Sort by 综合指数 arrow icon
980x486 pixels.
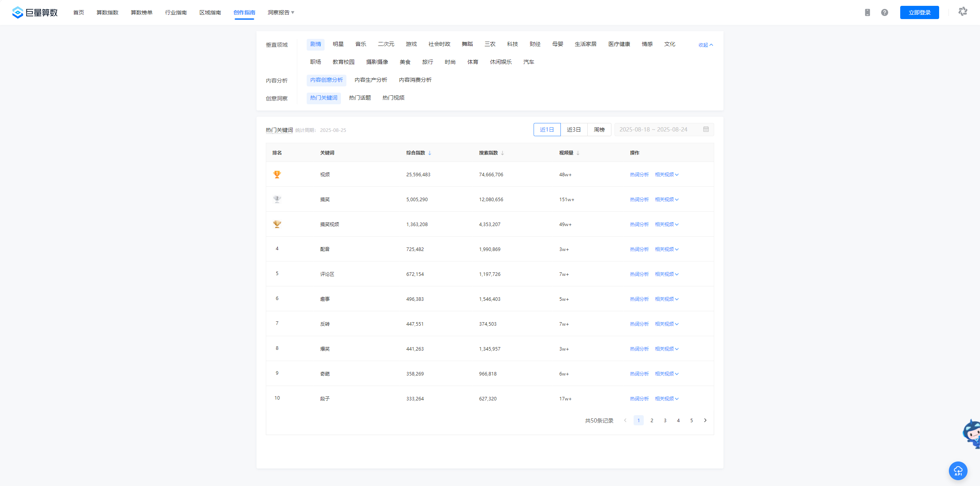point(430,153)
